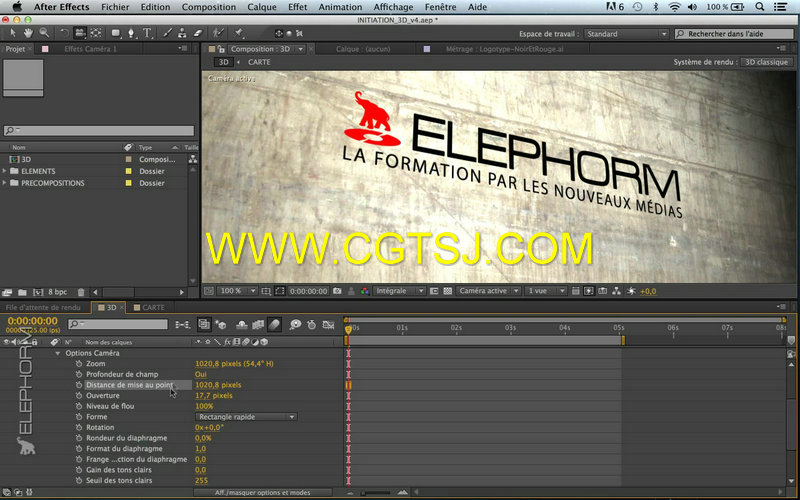Select the Puppet Pin tool

[x=238, y=33]
